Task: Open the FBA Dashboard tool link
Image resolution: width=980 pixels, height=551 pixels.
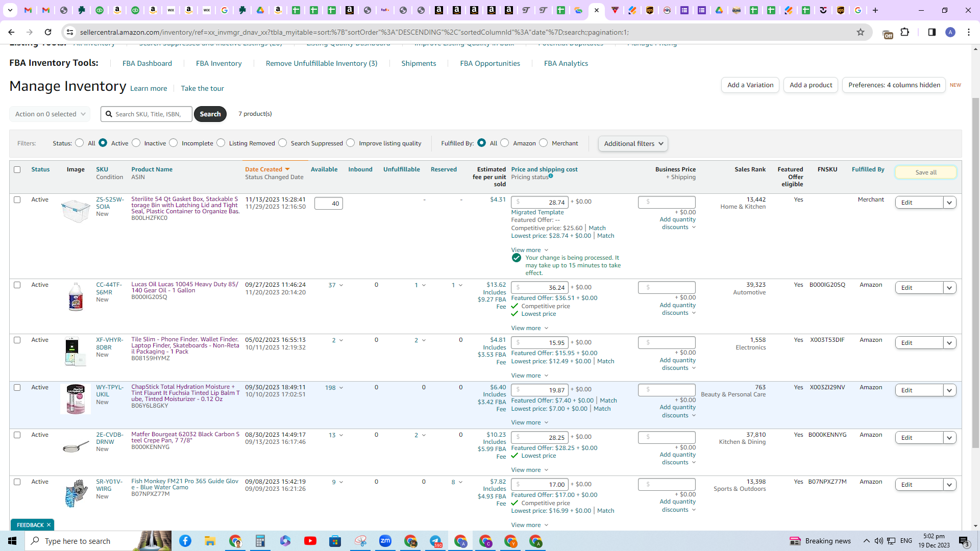Action: tap(147, 63)
